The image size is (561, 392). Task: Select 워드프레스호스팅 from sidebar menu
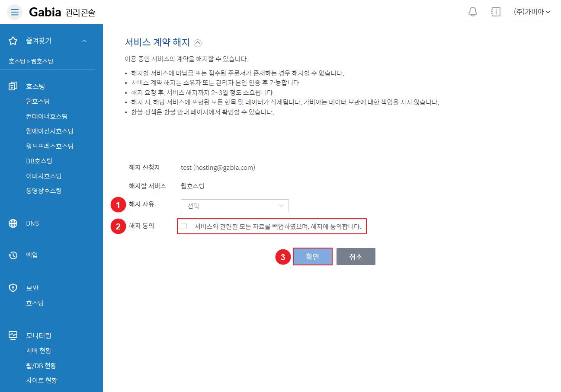50,146
